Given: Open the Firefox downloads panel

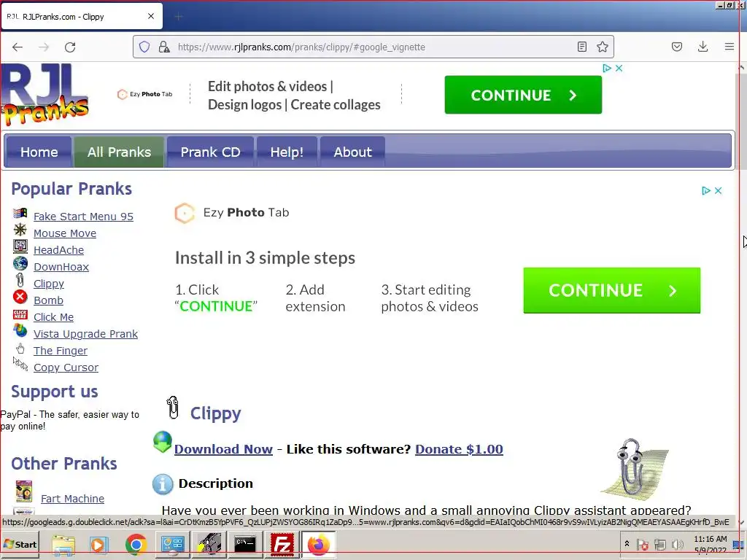Looking at the screenshot, I should click(703, 47).
